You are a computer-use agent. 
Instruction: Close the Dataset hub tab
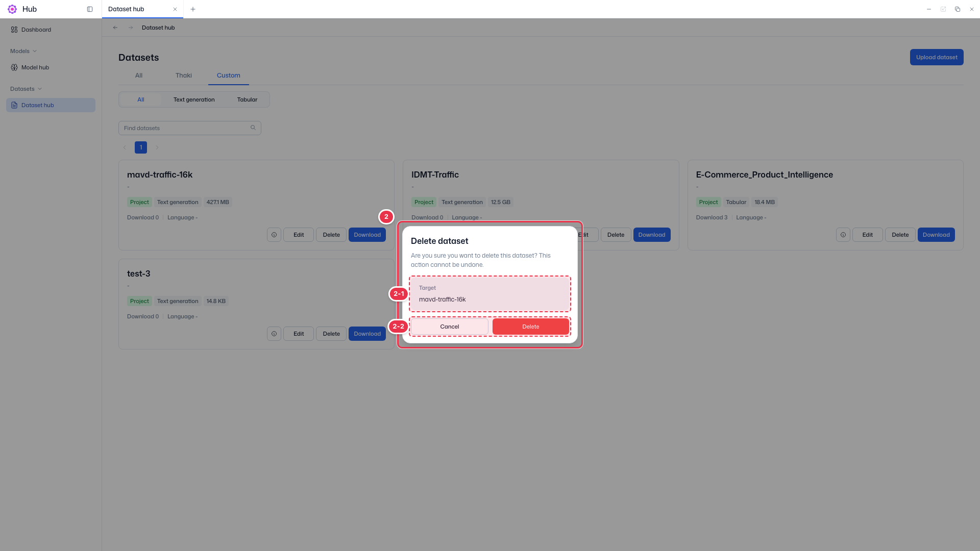175,9
